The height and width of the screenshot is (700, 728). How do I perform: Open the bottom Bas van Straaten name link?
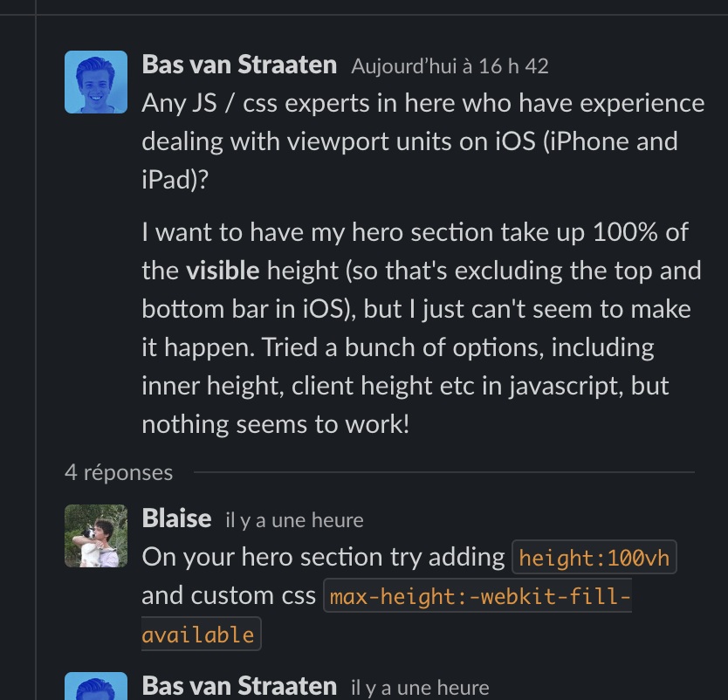coord(239,686)
